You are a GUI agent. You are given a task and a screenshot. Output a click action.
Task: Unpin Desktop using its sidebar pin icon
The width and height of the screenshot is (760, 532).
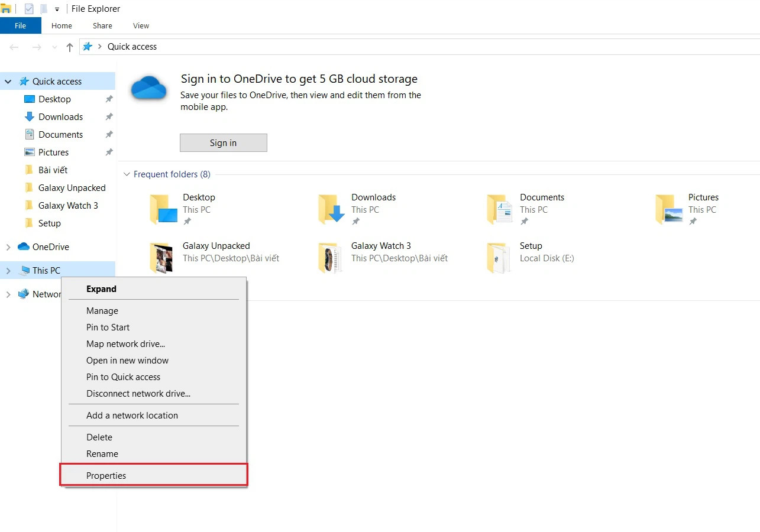click(x=109, y=99)
